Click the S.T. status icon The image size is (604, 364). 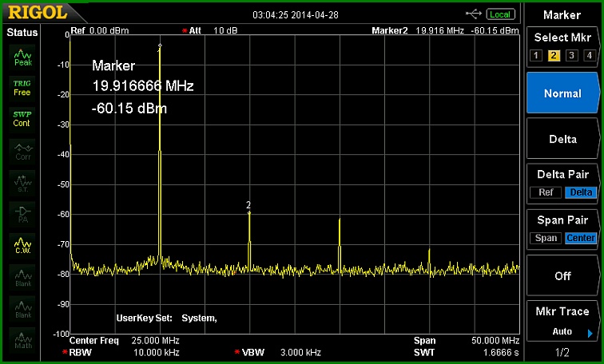(x=22, y=183)
